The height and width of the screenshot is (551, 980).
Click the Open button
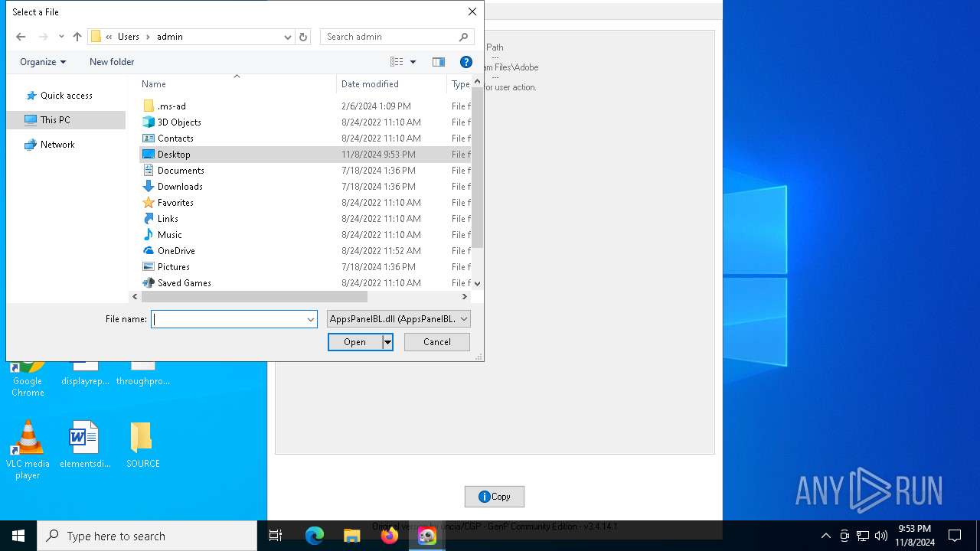point(354,342)
